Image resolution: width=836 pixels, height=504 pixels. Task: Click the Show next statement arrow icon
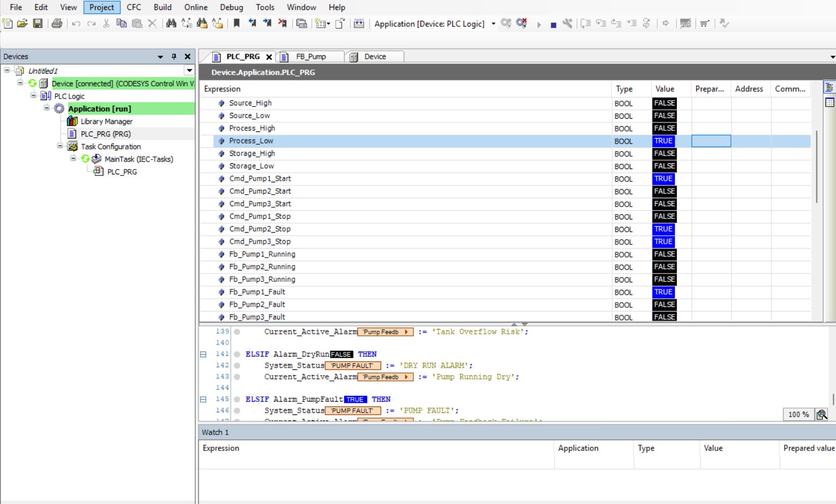[x=666, y=23]
